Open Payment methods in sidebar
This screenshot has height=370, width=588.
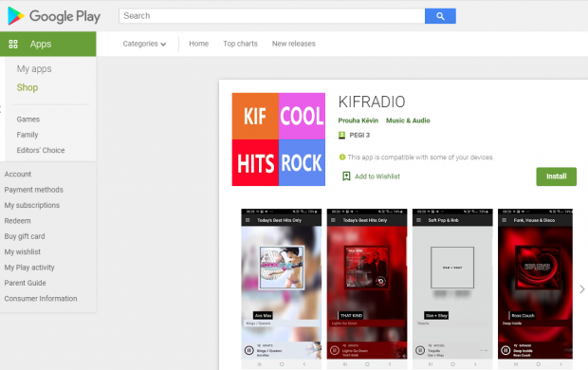(34, 190)
